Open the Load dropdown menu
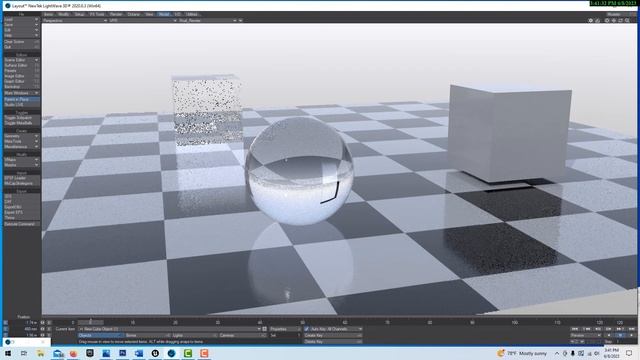 22,19
